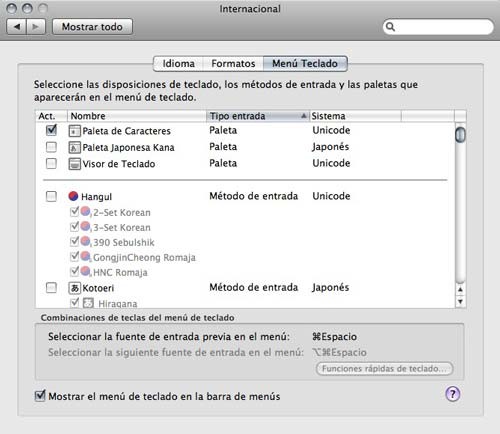
Task: Click the Paleta Japonesa Kana icon
Action: pos(74,147)
